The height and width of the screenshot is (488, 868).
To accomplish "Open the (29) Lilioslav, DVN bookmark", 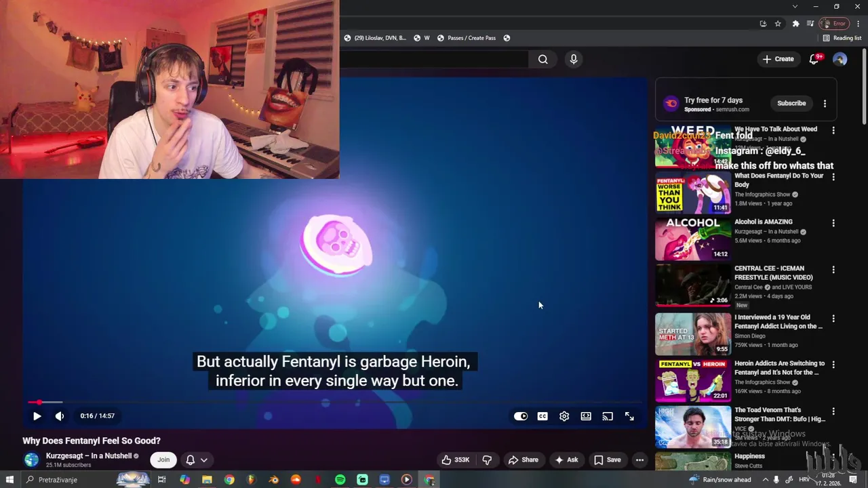I will (375, 38).
